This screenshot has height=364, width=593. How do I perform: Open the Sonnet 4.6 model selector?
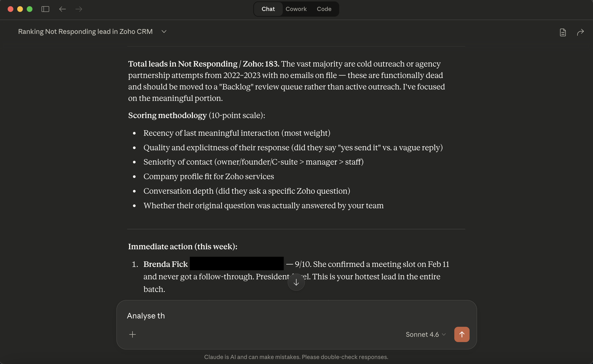[426, 334]
